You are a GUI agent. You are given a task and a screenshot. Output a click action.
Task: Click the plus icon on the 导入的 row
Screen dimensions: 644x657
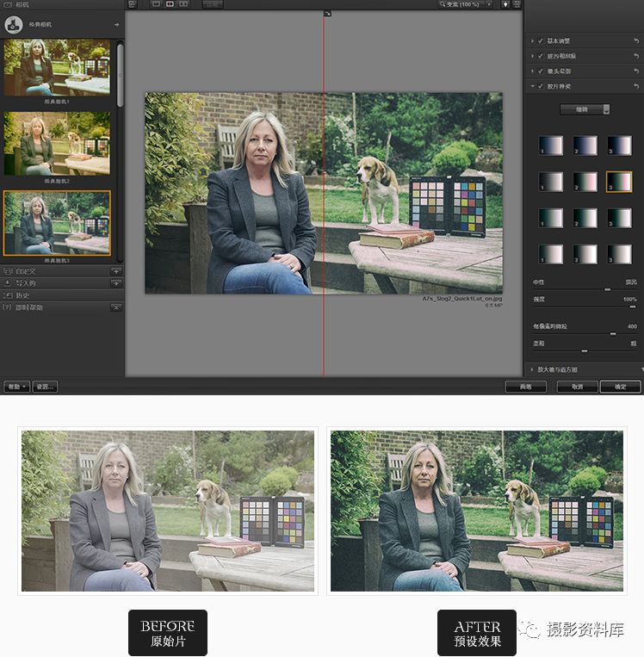pos(116,283)
